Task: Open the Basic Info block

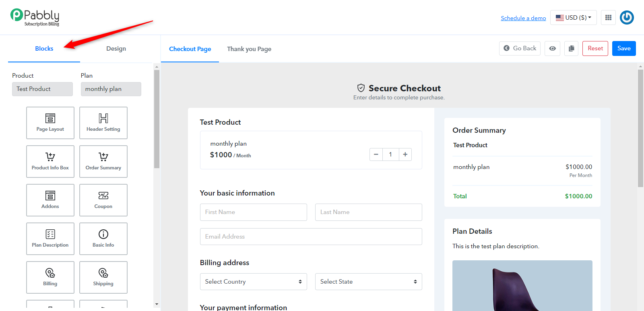Action: (x=103, y=239)
